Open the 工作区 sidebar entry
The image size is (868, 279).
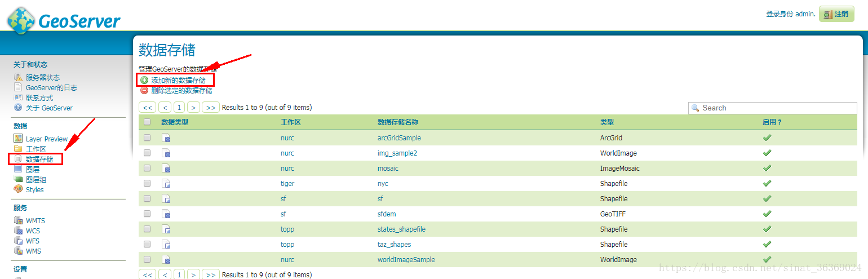36,149
